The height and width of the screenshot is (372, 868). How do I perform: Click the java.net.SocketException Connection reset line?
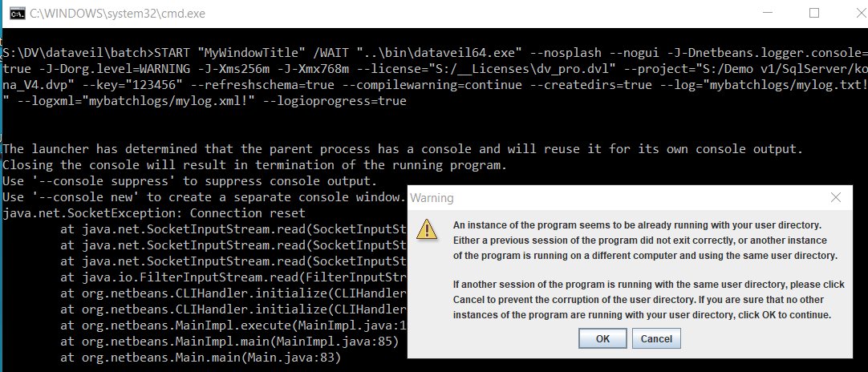pos(154,213)
